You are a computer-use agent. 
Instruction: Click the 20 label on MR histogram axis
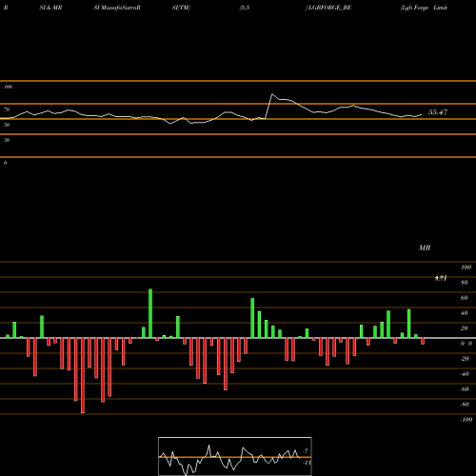[465, 328]
